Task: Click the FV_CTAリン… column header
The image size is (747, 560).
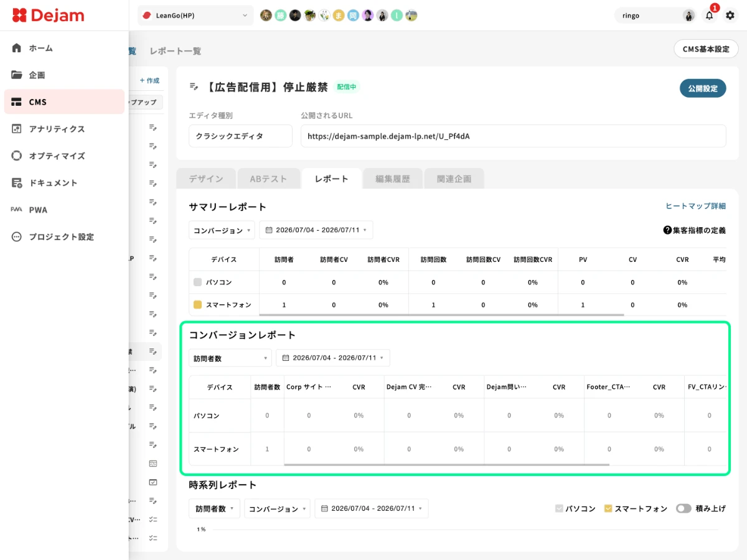Action: click(707, 387)
